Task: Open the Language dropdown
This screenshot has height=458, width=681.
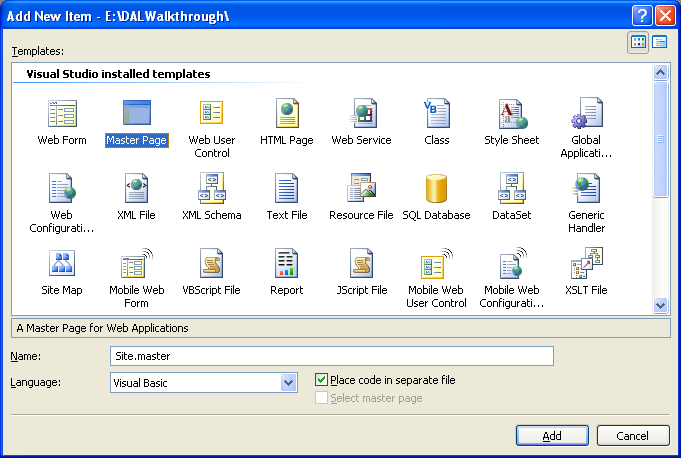Action: 288,383
